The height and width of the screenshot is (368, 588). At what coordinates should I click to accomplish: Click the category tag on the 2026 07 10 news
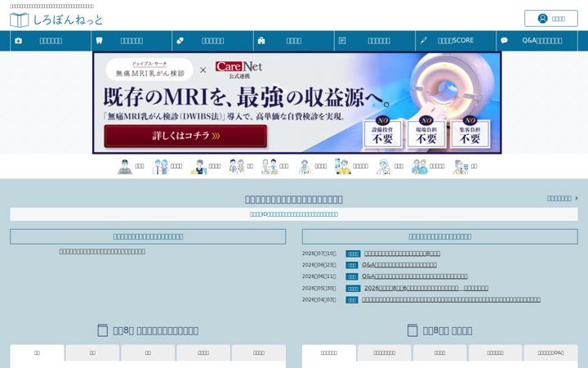353,254
